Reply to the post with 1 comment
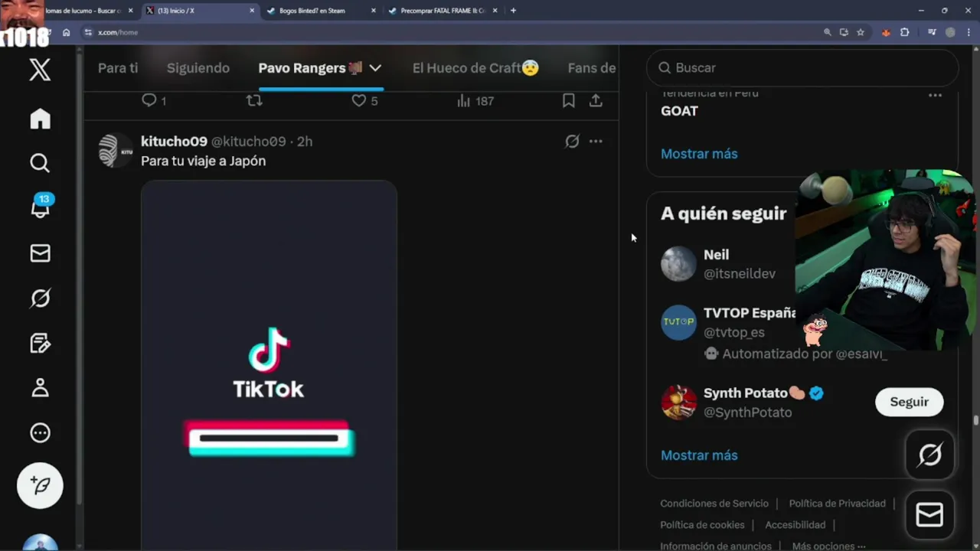The width and height of the screenshot is (980, 551). [154, 100]
